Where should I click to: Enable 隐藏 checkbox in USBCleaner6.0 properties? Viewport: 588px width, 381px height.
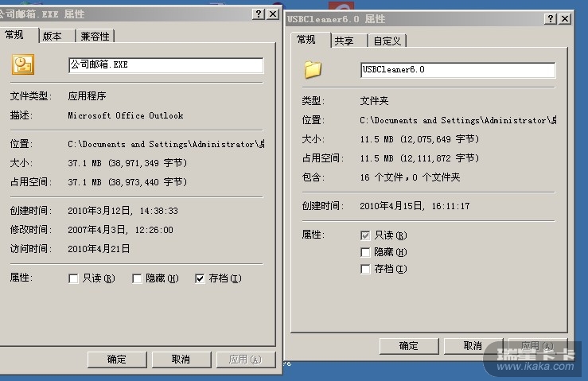pyautogui.click(x=365, y=252)
